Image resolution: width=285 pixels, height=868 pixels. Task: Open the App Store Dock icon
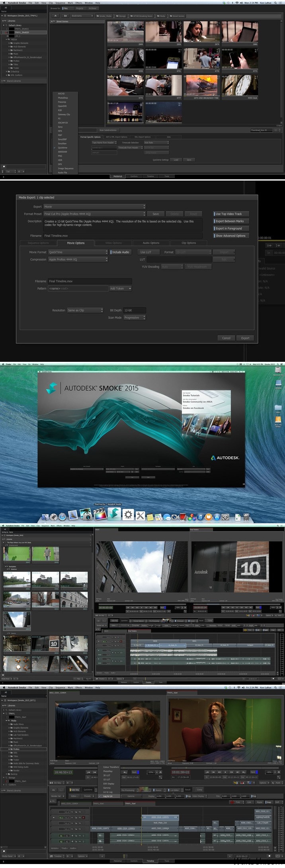pos(217,517)
